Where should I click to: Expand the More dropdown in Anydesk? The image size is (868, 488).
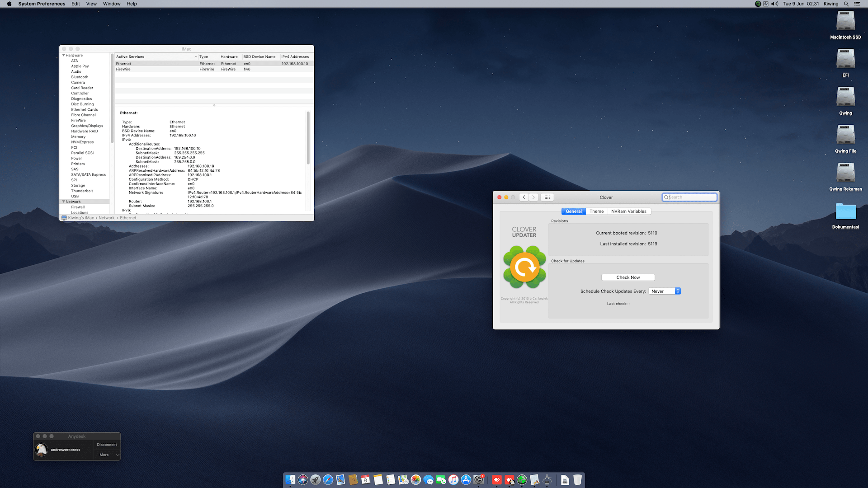coord(107,455)
